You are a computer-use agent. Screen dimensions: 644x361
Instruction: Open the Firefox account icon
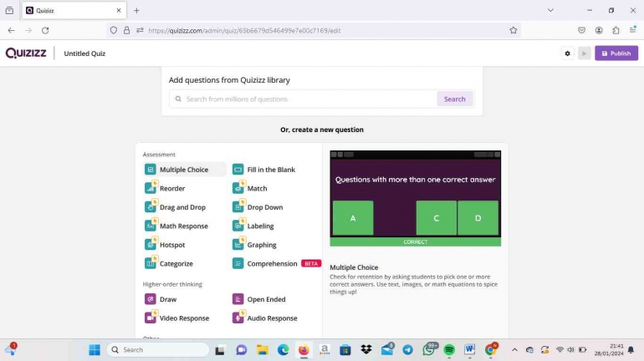[x=599, y=30]
